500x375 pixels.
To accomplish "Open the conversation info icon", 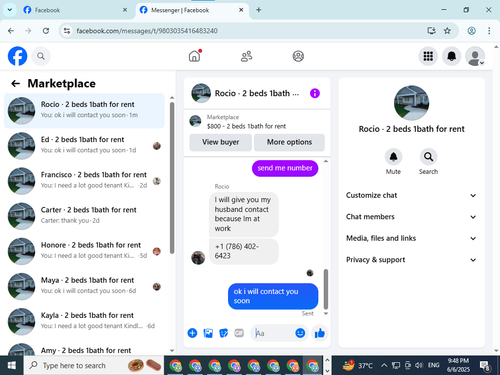I will point(315,93).
